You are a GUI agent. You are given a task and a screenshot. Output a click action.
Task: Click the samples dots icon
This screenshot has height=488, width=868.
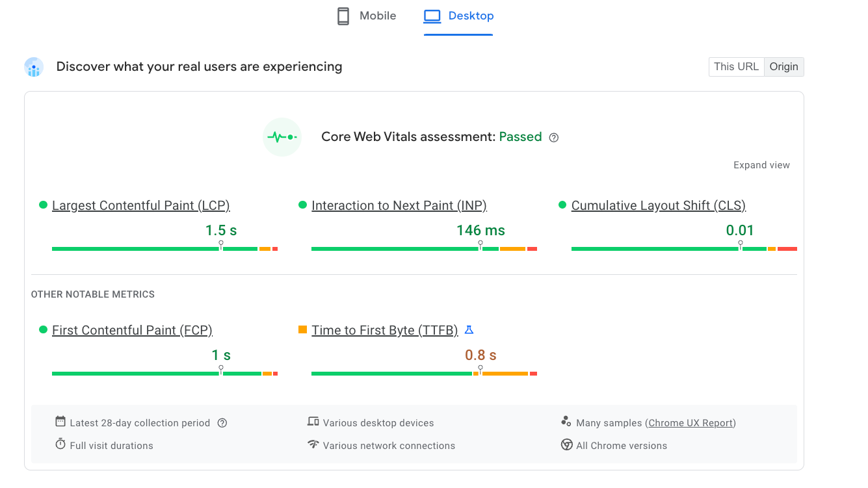point(566,422)
